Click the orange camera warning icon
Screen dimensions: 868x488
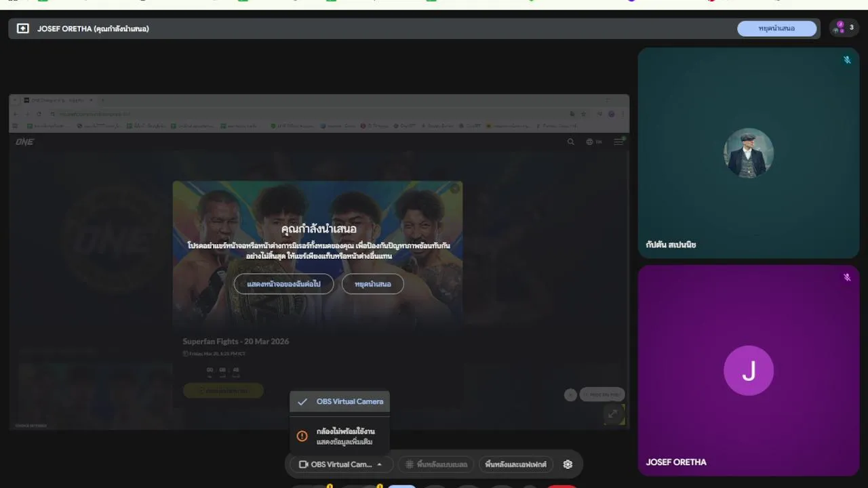(302, 436)
